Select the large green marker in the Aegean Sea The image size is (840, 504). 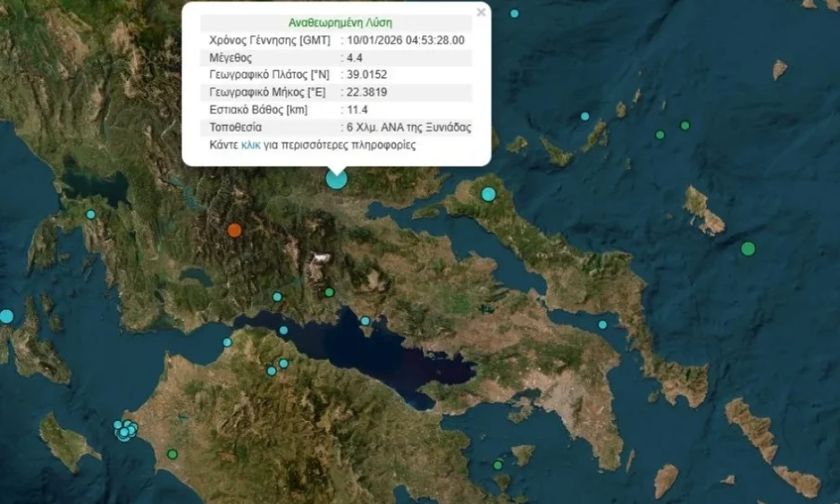[x=748, y=249]
